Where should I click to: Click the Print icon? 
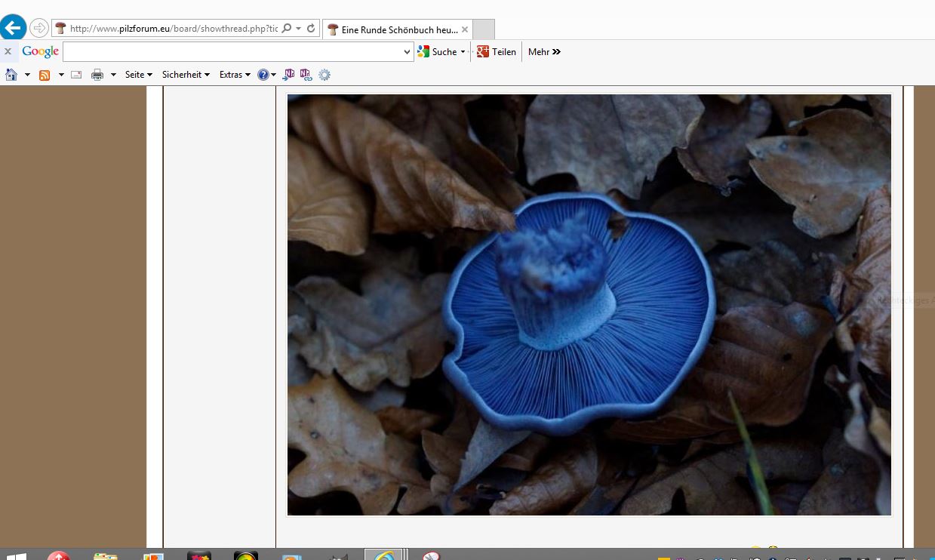click(x=97, y=75)
